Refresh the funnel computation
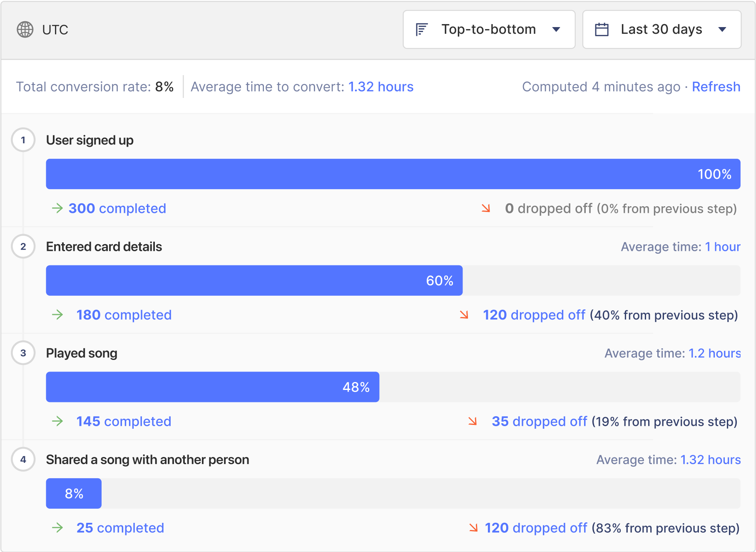 [x=716, y=87]
